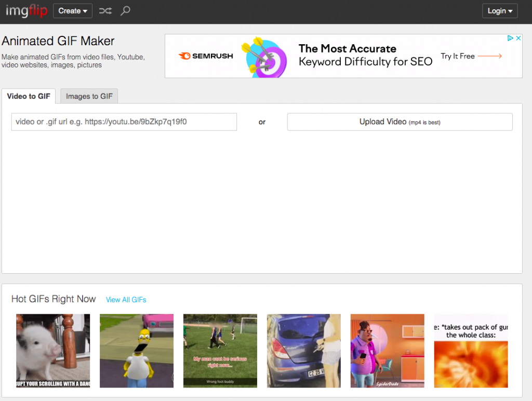Screen dimensions: 532x401
Task: Click the AdChoices info icon
Action: coord(511,38)
